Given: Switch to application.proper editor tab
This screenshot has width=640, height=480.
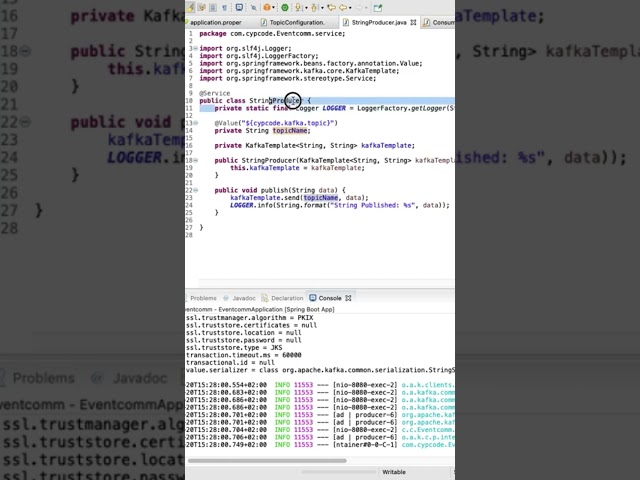Looking at the screenshot, I should point(216,22).
